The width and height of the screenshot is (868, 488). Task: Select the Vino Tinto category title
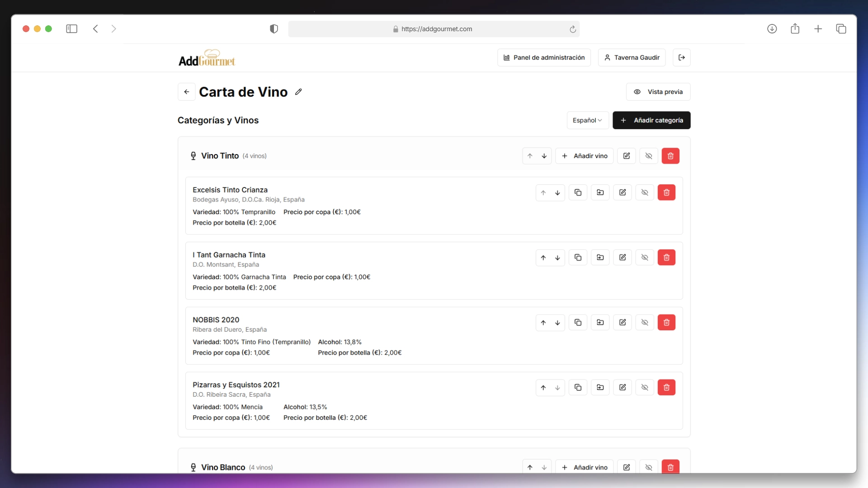point(220,156)
